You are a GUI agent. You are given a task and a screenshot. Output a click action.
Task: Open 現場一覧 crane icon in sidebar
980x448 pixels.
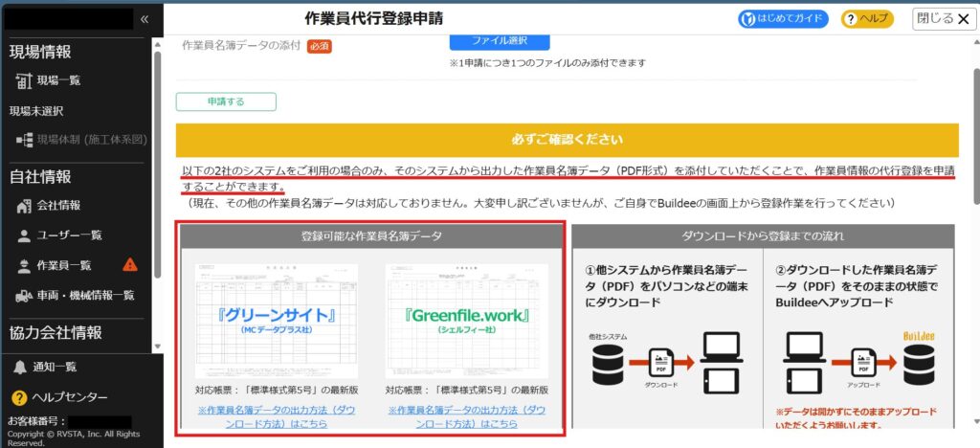(24, 80)
